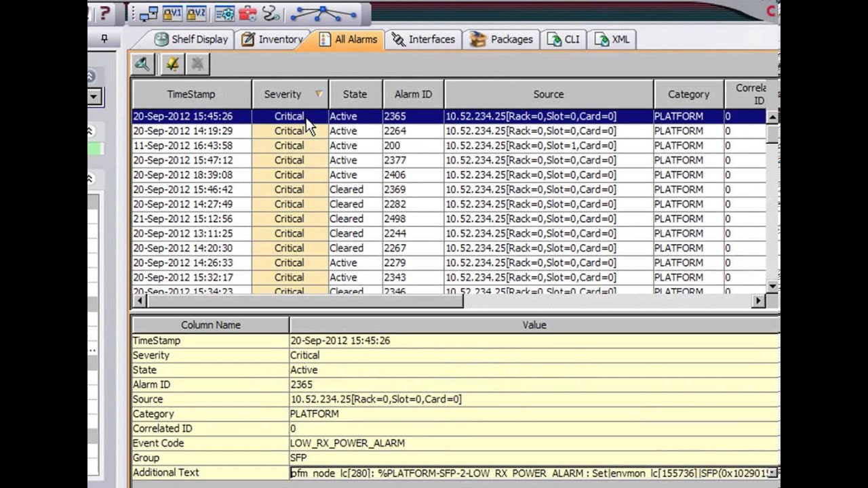Image resolution: width=868 pixels, height=488 pixels.
Task: Select alarm row with ID 200
Action: [448, 146]
